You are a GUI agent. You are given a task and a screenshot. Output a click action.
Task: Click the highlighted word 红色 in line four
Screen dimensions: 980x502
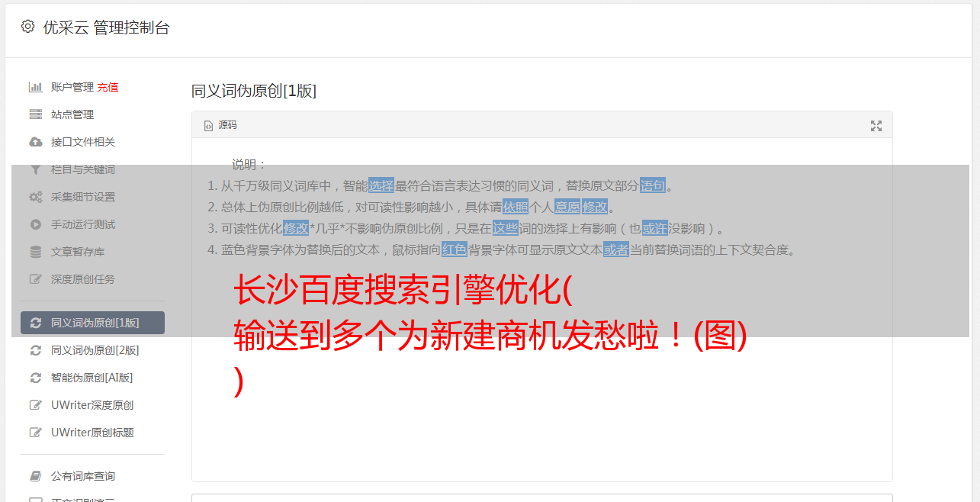pos(454,249)
